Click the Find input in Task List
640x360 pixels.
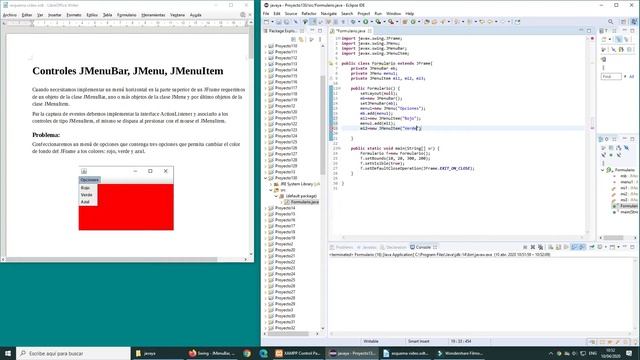611,76
